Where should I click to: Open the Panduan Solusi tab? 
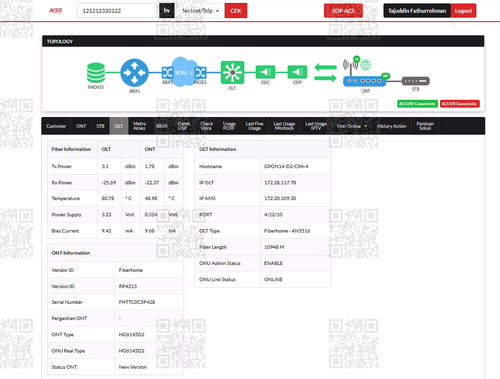point(425,126)
